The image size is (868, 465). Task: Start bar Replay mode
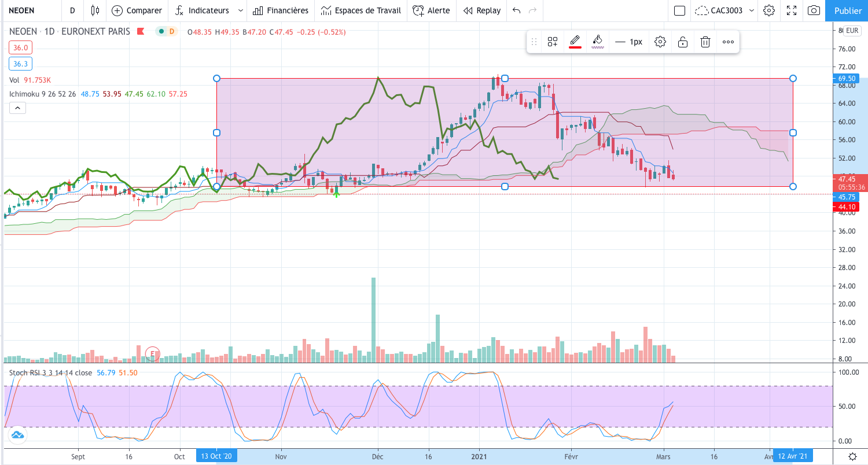(481, 10)
